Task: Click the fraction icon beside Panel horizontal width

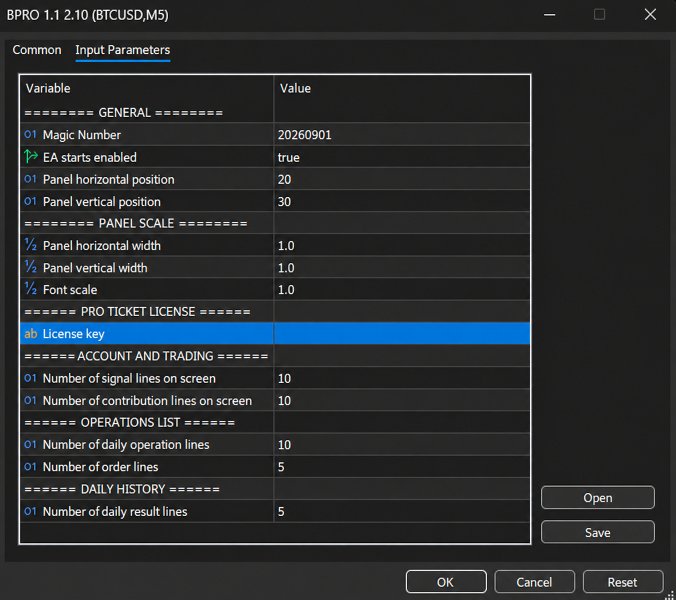Action: click(30, 245)
